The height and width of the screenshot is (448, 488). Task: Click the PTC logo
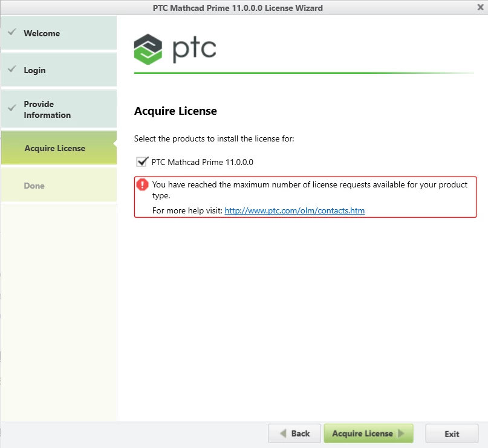tap(175, 49)
